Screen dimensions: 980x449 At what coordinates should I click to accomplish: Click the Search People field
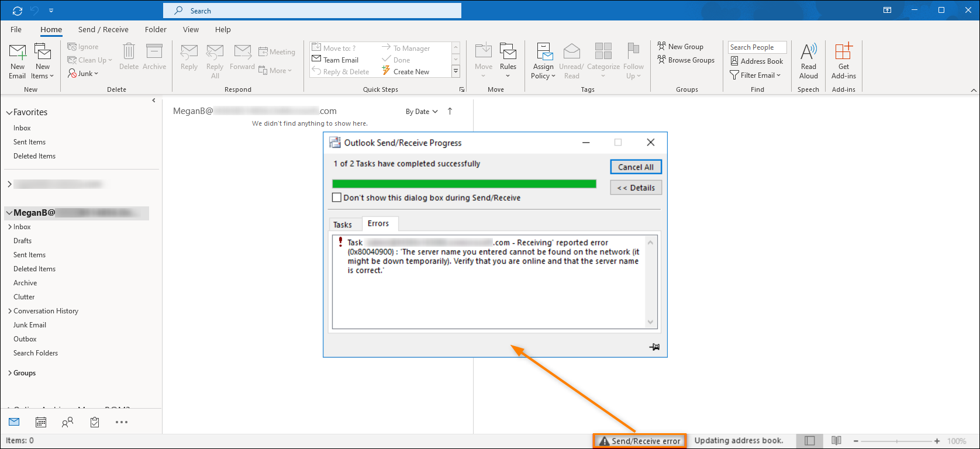(757, 47)
